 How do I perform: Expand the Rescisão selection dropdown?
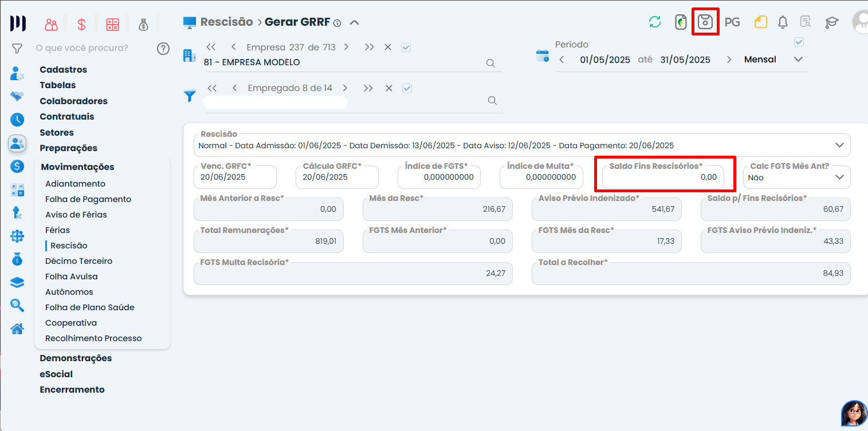coord(839,145)
